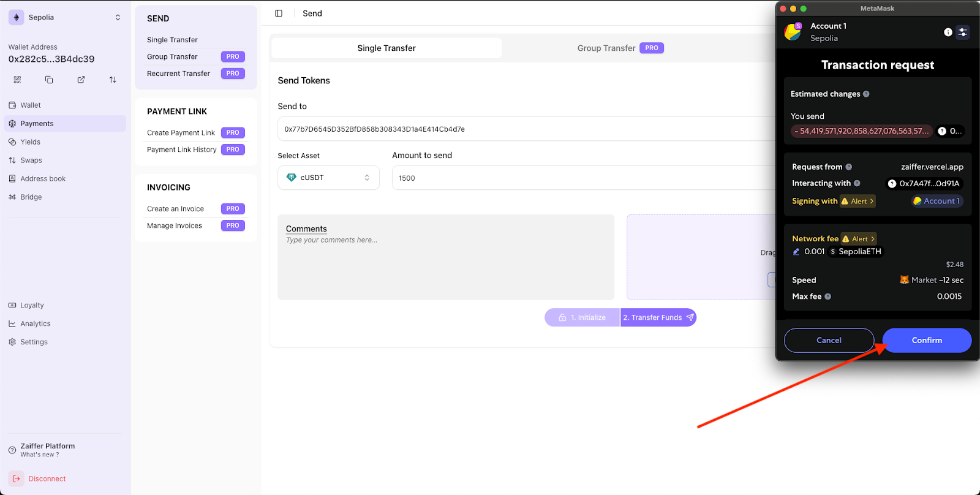Open the MetaMask account info icon
Image resolution: width=980 pixels, height=495 pixels.
click(x=948, y=32)
